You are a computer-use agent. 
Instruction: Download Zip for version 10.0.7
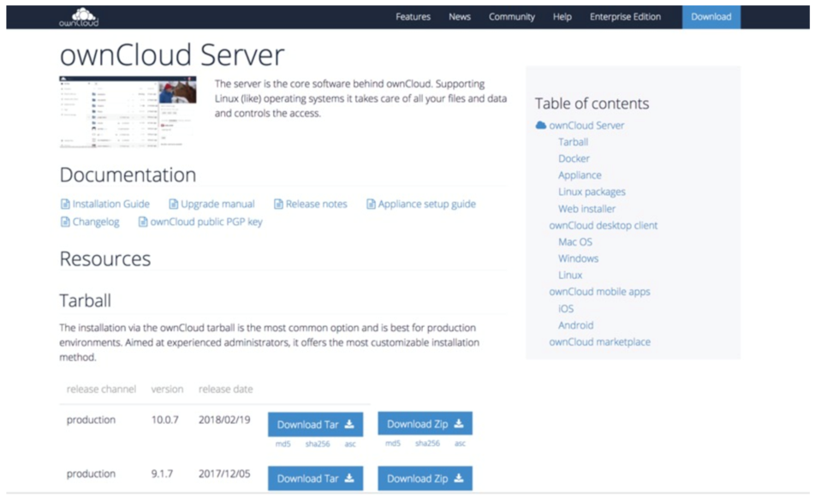[x=425, y=424]
